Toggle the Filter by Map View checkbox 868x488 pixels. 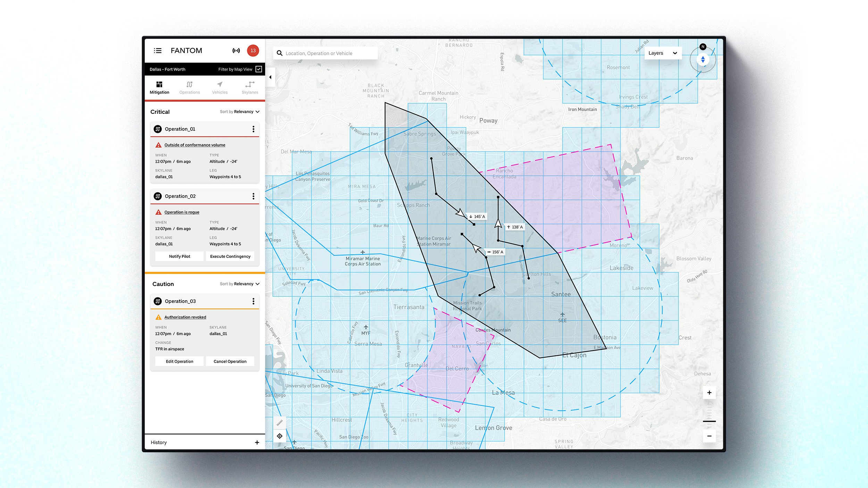pyautogui.click(x=259, y=69)
